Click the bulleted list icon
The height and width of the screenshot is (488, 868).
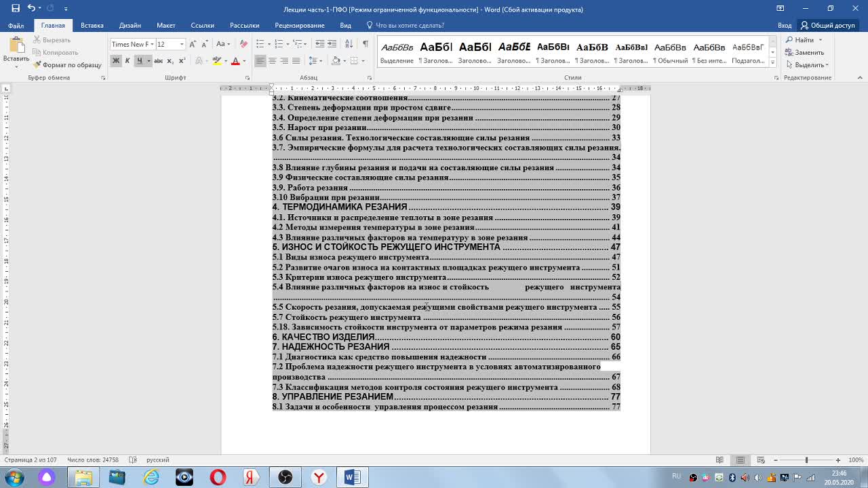[x=260, y=44]
